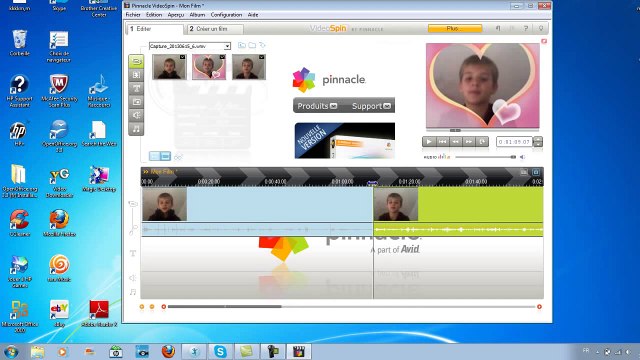640x360 pixels.
Task: Click the music track note icon
Action: point(133,292)
